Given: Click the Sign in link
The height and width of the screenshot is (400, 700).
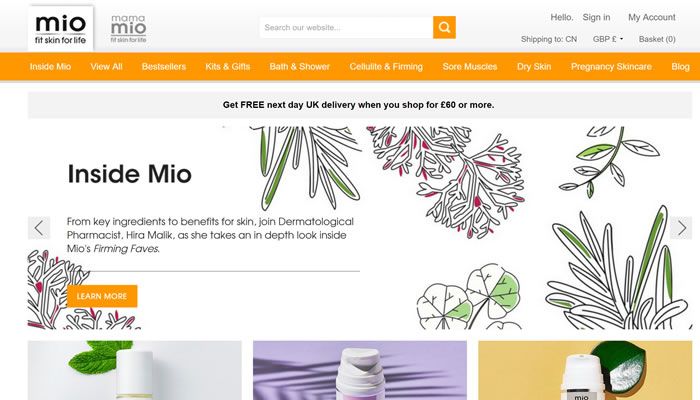Looking at the screenshot, I should (x=596, y=17).
